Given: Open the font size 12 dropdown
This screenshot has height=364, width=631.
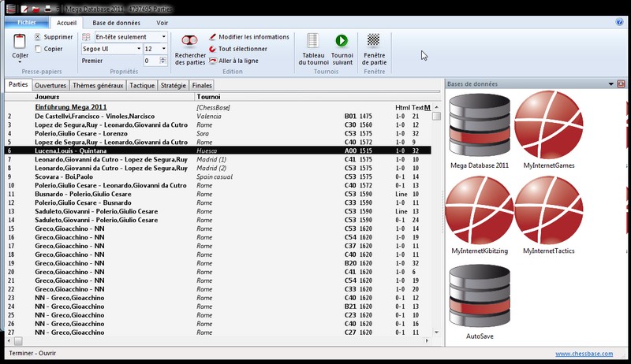Looking at the screenshot, I should pyautogui.click(x=162, y=49).
